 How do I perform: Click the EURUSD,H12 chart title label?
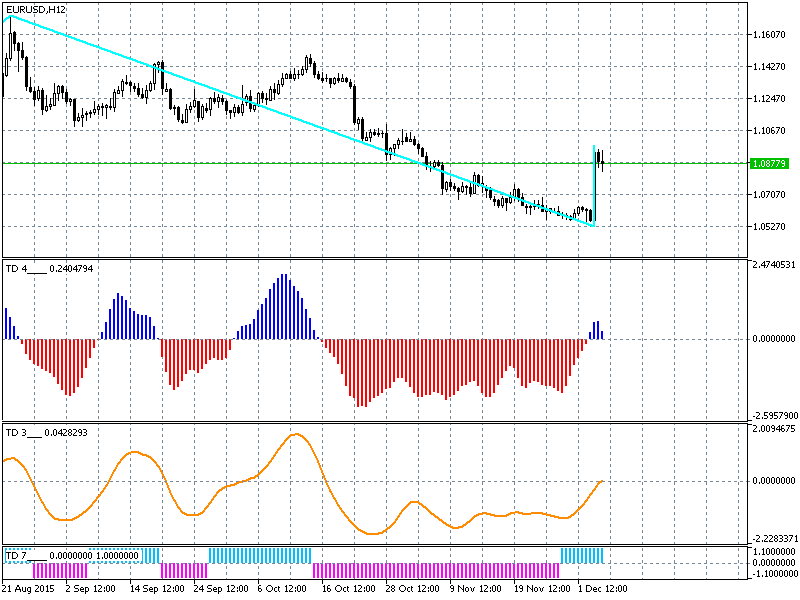[37, 9]
